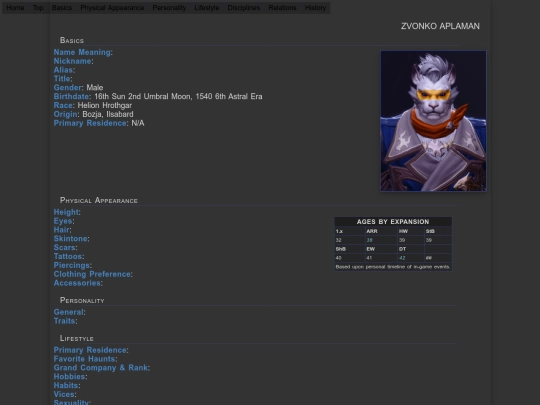
Task: Click the Piercings label
Action: (72, 266)
